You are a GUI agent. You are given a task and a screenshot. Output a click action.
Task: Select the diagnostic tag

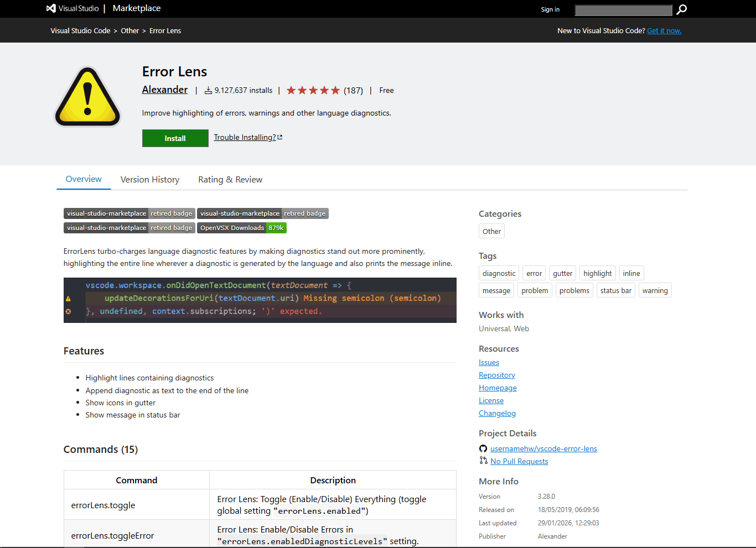click(x=499, y=273)
